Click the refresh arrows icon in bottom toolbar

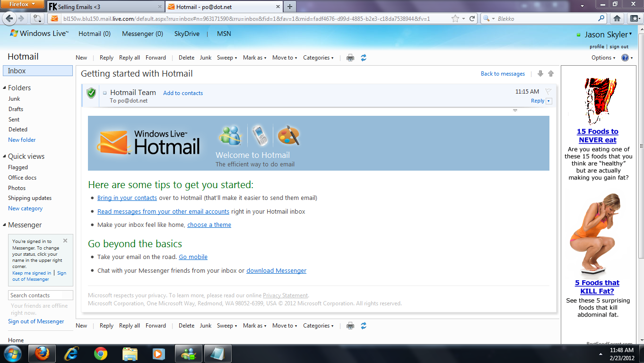click(x=364, y=326)
